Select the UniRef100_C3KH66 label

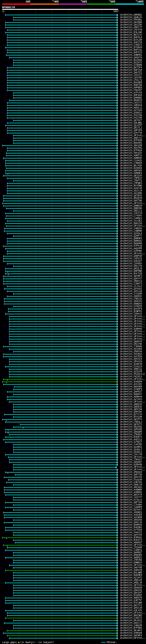click(131, 346)
